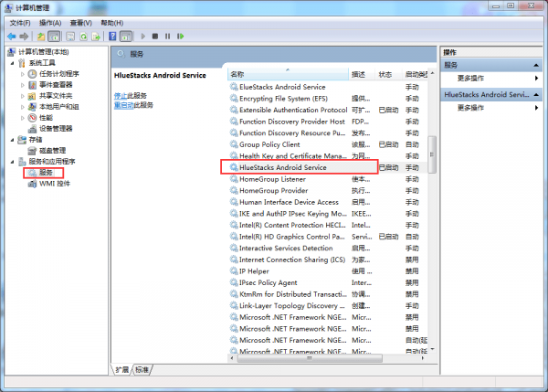Click the 重启动 this service link
548x392 pixels.
coord(123,105)
